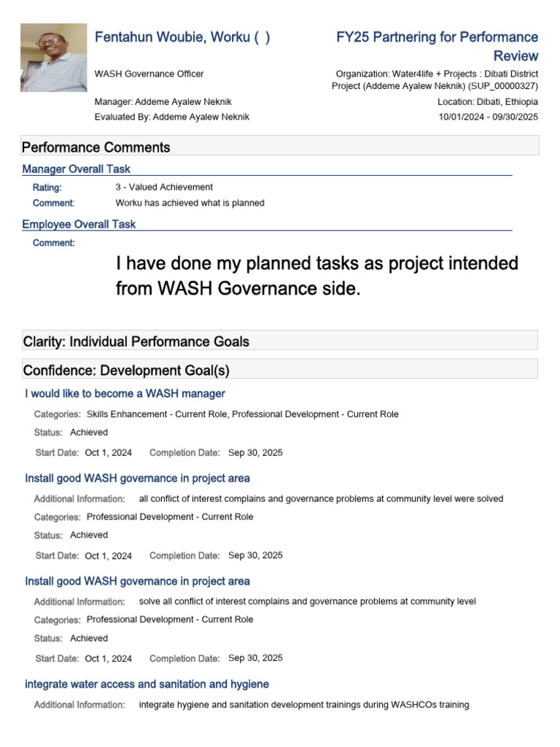The height and width of the screenshot is (747, 560).
Task: Click the 3 - Valued Achievement rating
Action: (x=164, y=187)
